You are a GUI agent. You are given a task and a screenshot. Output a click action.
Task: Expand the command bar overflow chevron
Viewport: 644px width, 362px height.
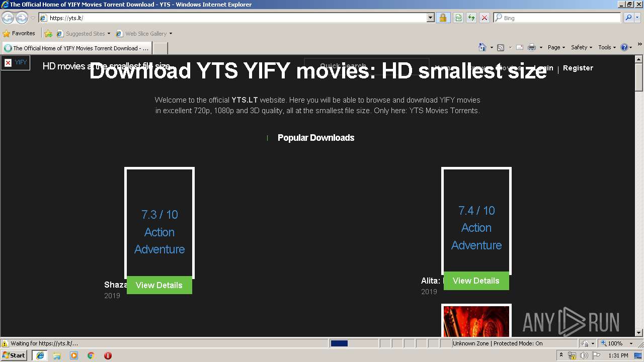coord(640,44)
